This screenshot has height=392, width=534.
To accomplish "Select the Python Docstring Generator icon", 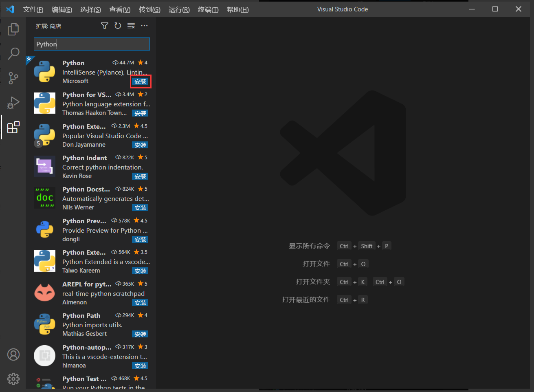I will (44, 198).
